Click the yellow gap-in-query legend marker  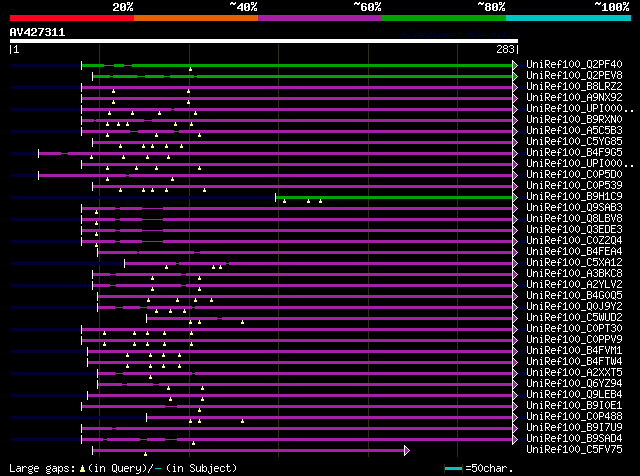(x=82, y=469)
